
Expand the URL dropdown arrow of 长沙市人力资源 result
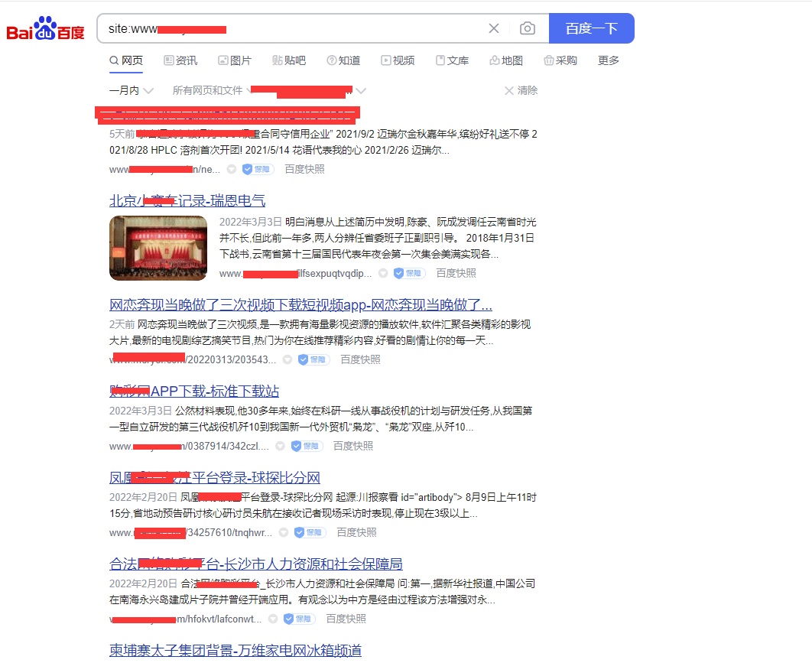(x=273, y=619)
